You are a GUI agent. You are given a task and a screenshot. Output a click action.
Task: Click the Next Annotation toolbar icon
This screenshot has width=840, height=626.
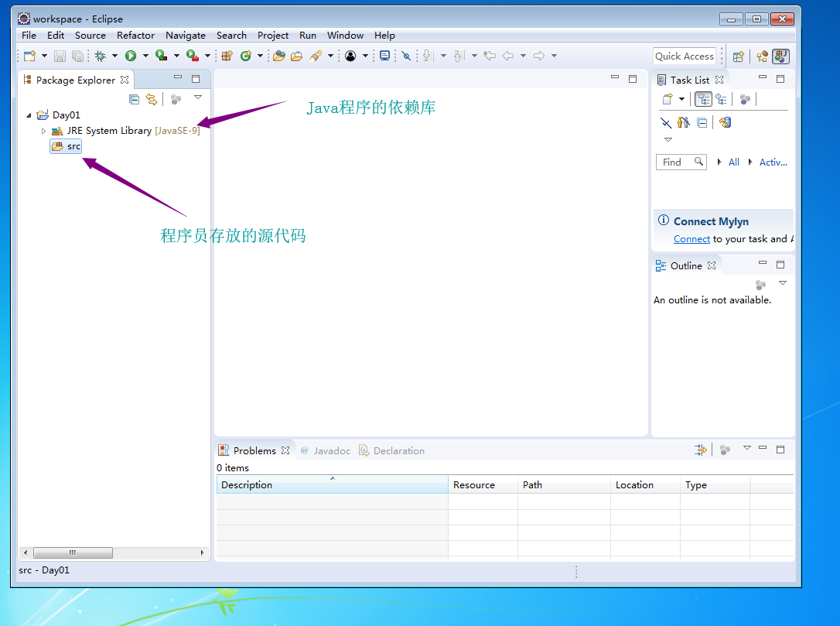(428, 56)
